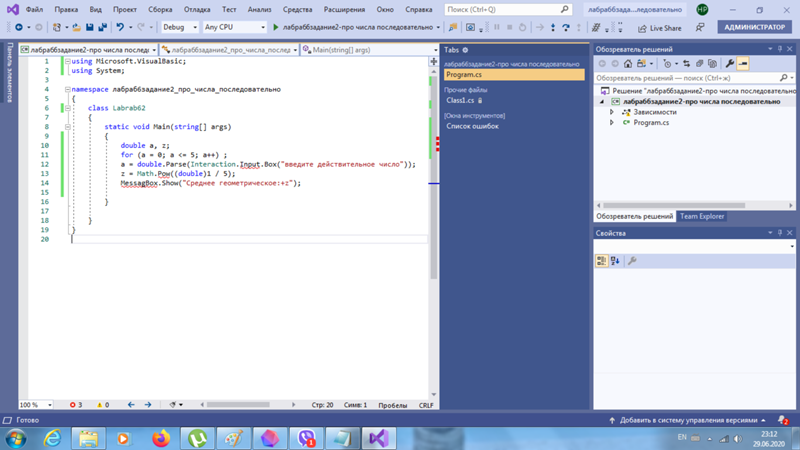Image resolution: width=800 pixels, height=450 pixels.
Task: Click Добавить в систему управления версиями
Action: [687, 420]
